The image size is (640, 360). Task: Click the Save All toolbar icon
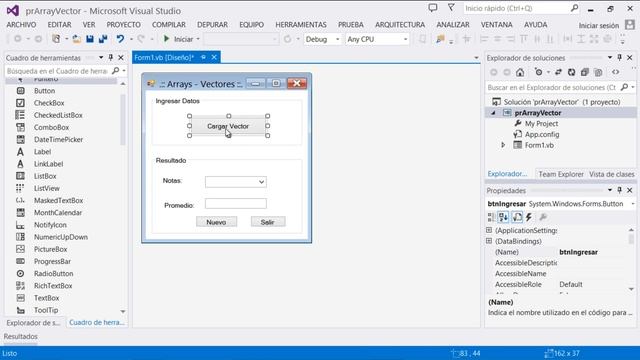pos(103,39)
